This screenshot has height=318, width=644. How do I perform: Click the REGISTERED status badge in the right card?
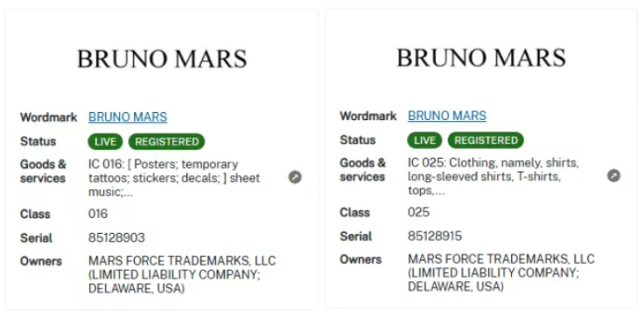coord(486,140)
